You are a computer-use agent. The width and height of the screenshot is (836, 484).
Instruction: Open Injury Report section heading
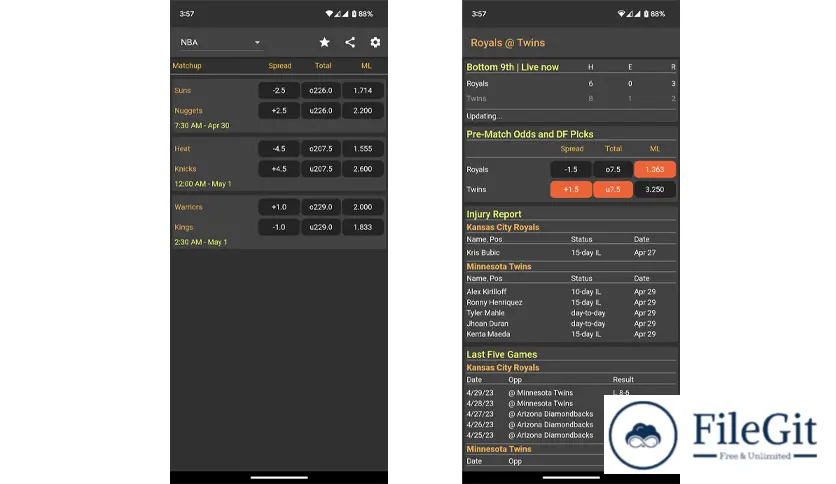pos(494,214)
